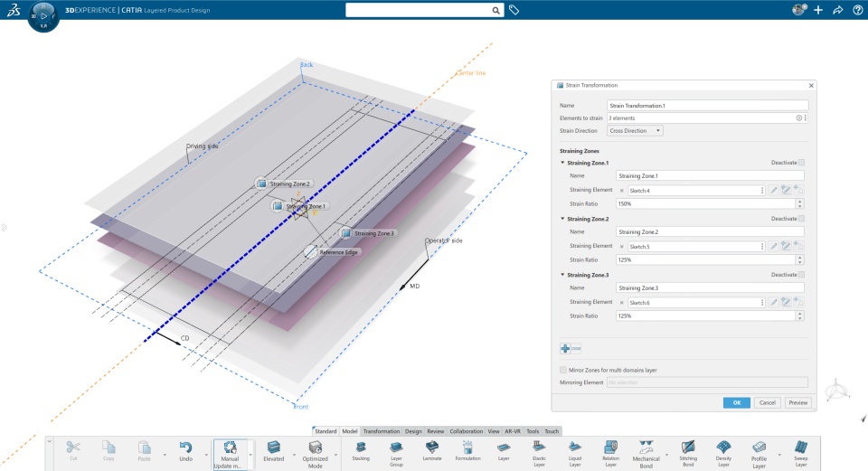Enable Mirror Zones for multi domains layer
This screenshot has width=868, height=471.
[x=563, y=370]
